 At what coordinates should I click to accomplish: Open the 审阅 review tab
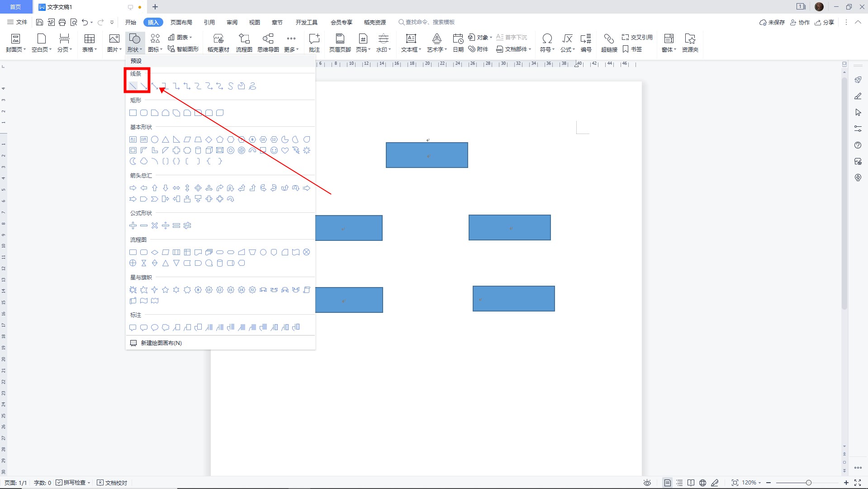click(232, 22)
